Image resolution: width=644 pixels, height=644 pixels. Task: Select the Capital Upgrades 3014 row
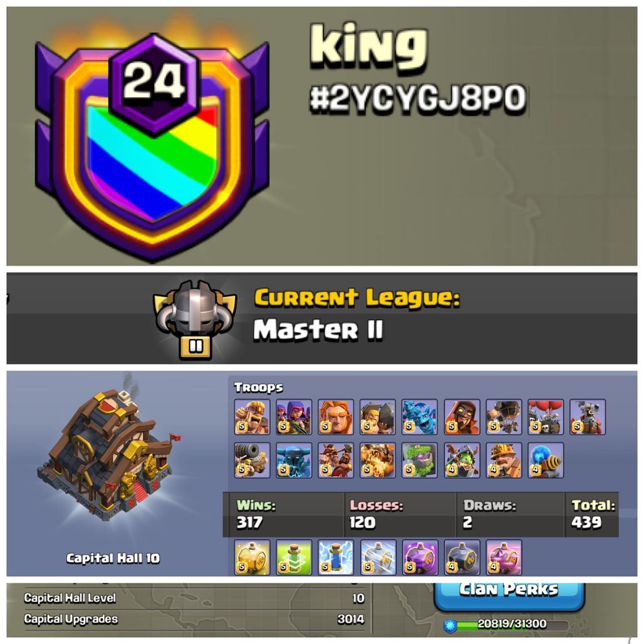coord(194,619)
